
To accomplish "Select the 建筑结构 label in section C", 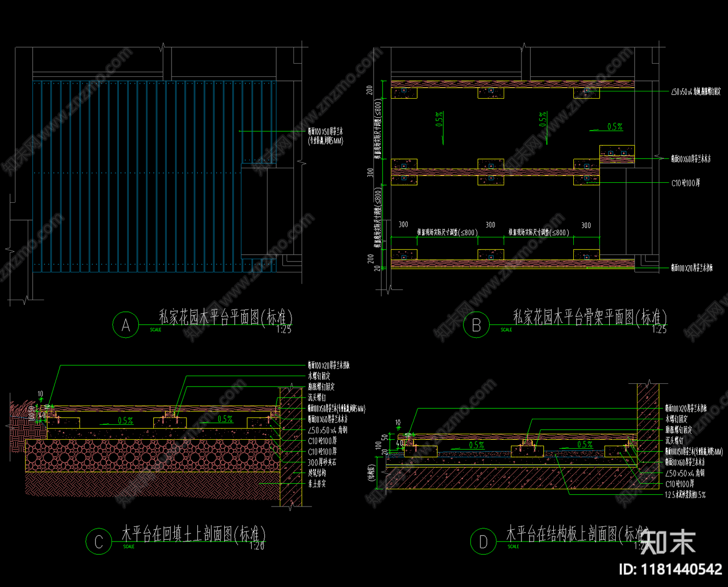I will (317, 473).
